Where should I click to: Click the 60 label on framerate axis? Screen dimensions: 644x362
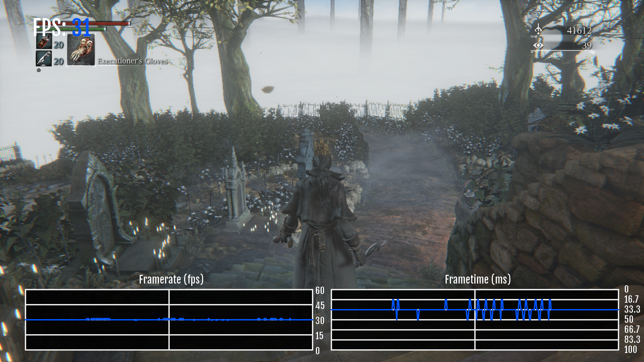(320, 291)
